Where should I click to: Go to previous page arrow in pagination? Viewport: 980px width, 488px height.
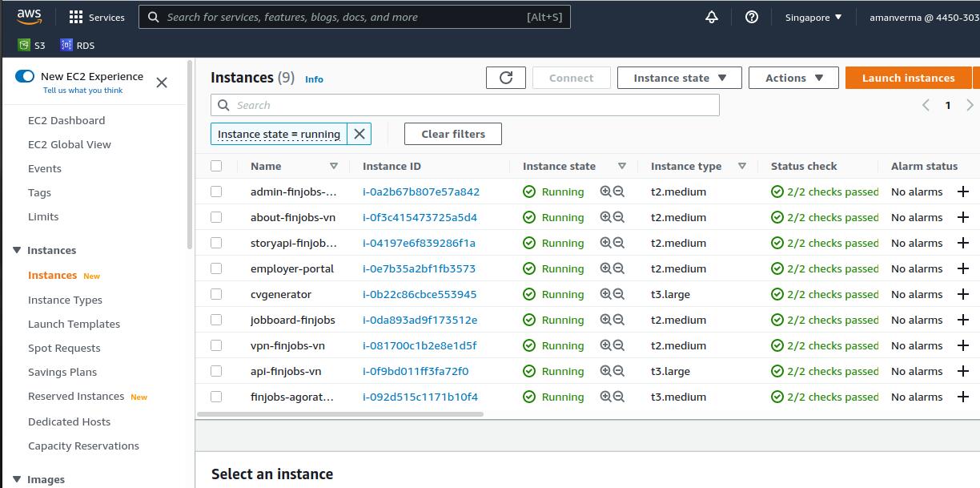tap(926, 105)
